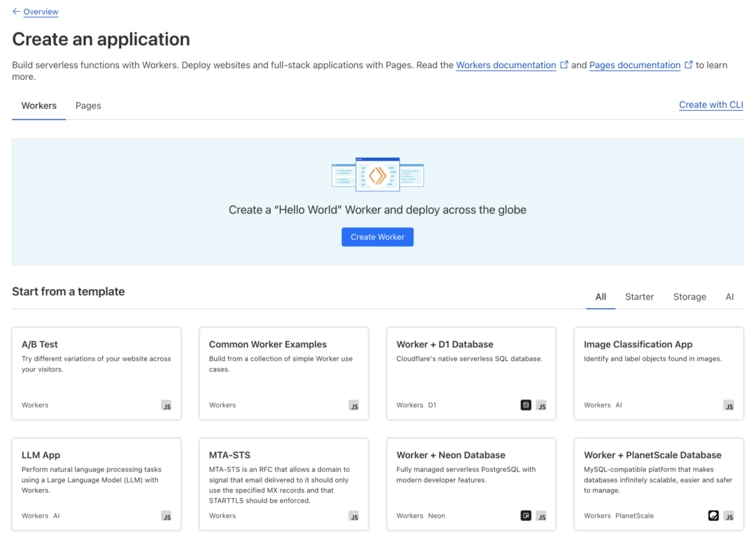Click the Workers tag on Worker + D1 Database card
Viewport: 756px width, 540px height.
tap(410, 405)
